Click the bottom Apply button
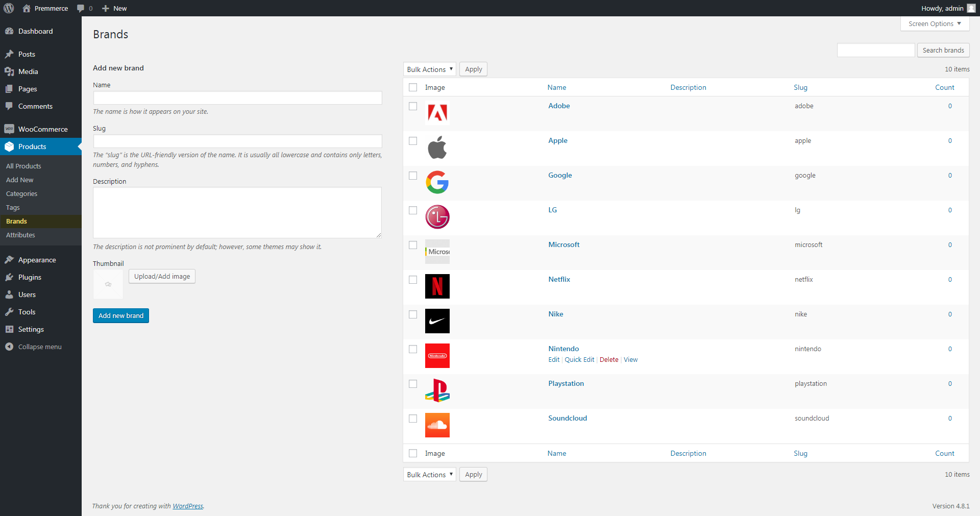This screenshot has width=980, height=516. coord(473,475)
